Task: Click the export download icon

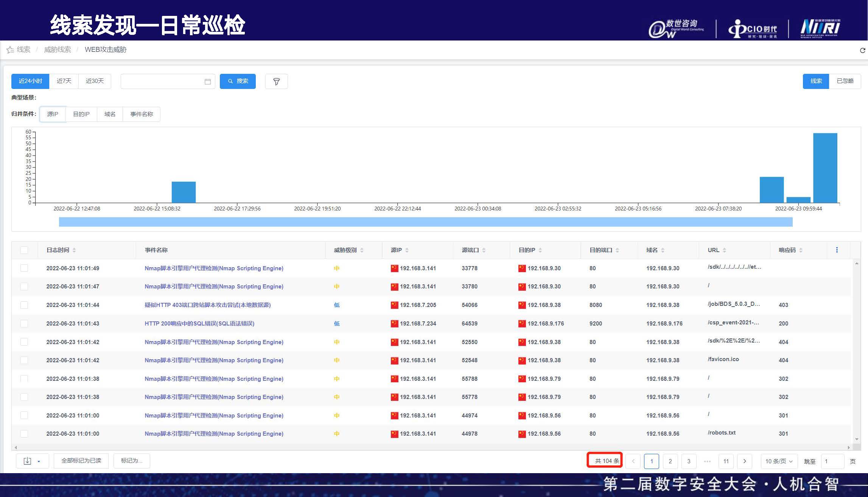Action: [27, 461]
